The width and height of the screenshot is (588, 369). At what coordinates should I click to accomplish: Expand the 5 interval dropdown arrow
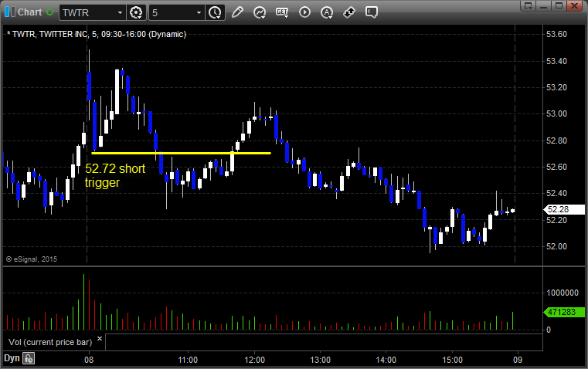(199, 12)
